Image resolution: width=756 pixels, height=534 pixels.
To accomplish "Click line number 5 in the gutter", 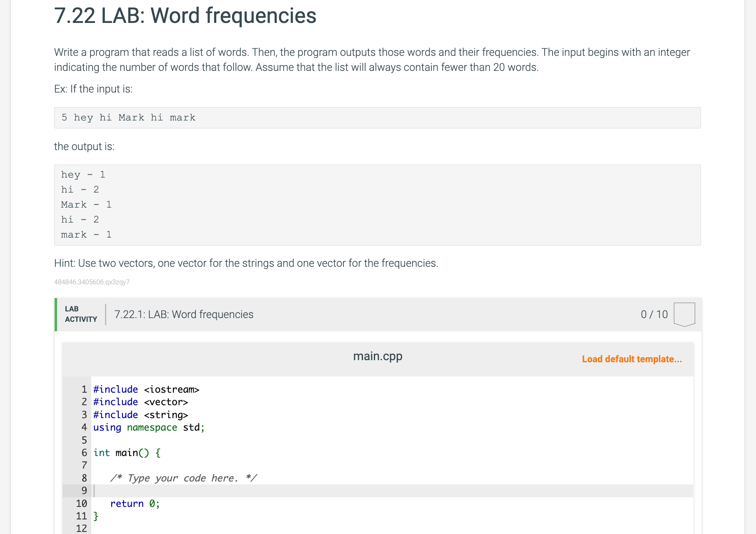I will click(x=84, y=440).
